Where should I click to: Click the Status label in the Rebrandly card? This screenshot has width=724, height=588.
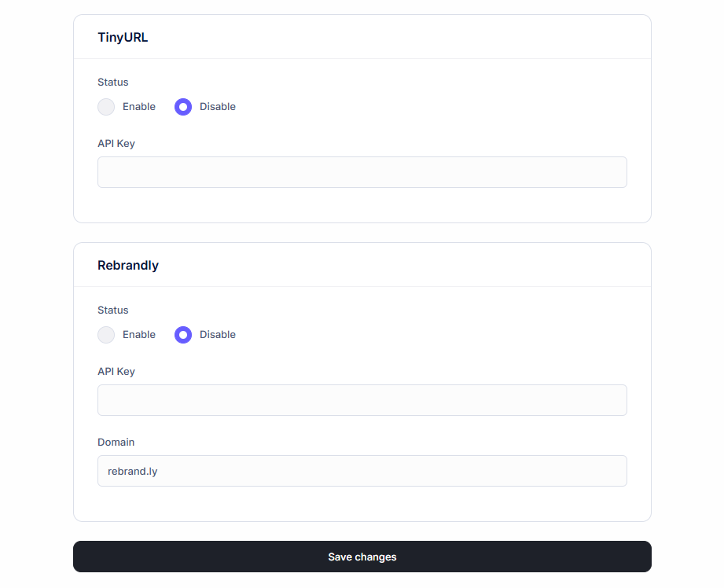tap(113, 310)
